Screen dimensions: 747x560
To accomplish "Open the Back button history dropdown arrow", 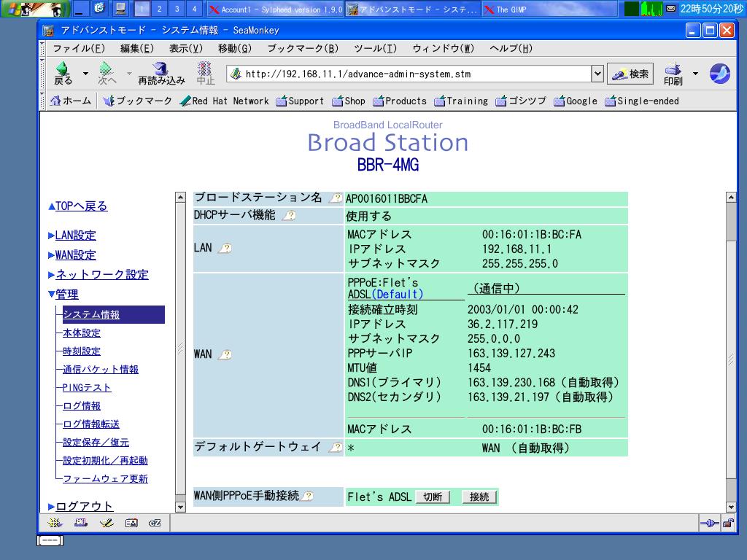I will click(x=85, y=74).
